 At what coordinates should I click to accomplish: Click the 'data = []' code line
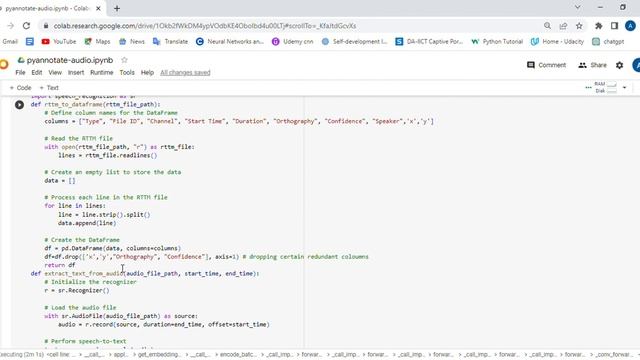click(x=60, y=181)
